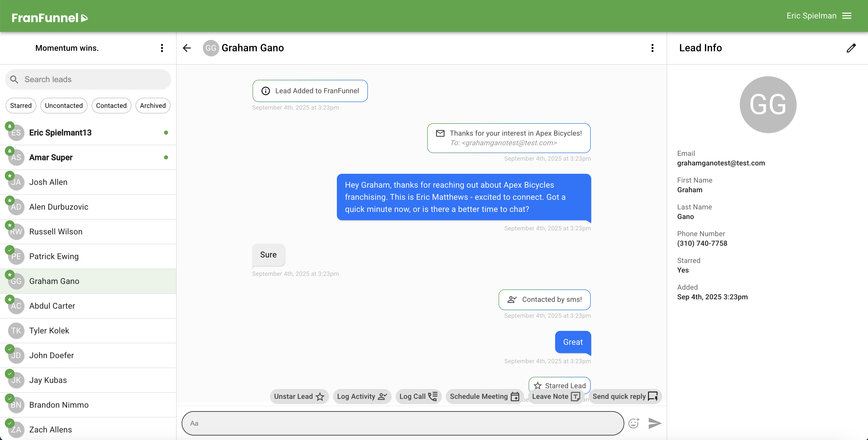Image resolution: width=868 pixels, height=440 pixels.
Task: Click the Log Call button
Action: coord(418,397)
